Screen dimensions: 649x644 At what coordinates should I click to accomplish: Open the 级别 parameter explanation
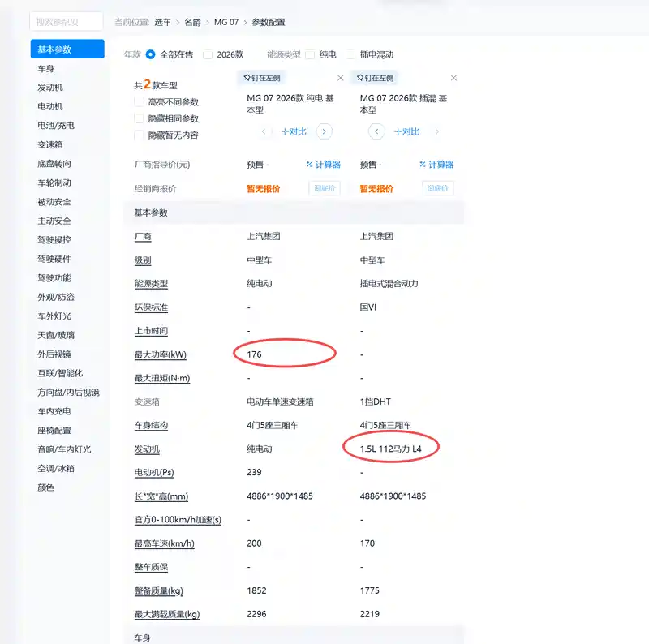(x=143, y=260)
